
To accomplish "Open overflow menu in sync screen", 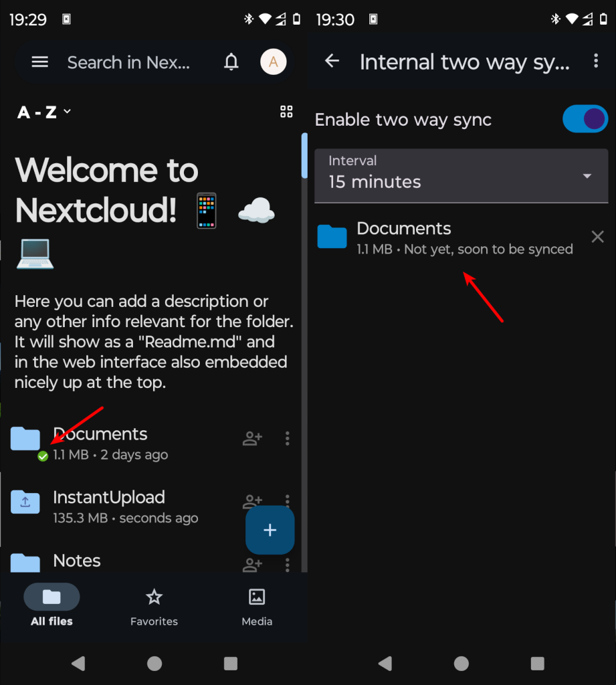I will pos(596,61).
